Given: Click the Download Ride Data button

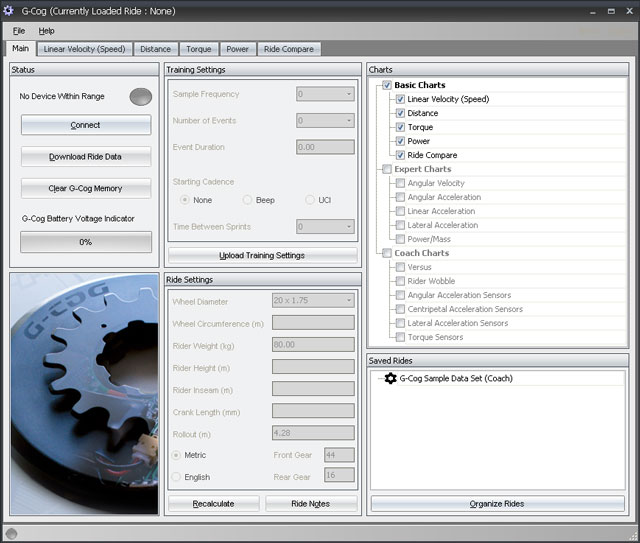Looking at the screenshot, I should click(x=86, y=157).
